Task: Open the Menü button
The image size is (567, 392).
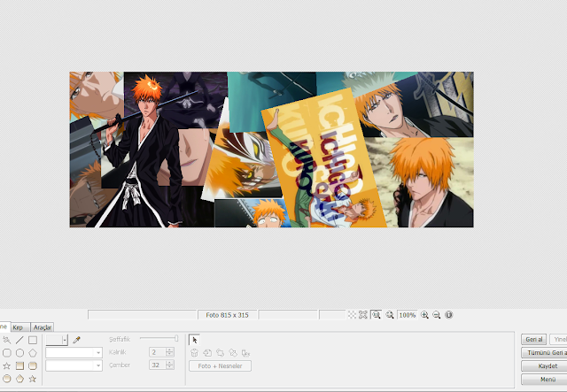Action: pyautogui.click(x=544, y=380)
